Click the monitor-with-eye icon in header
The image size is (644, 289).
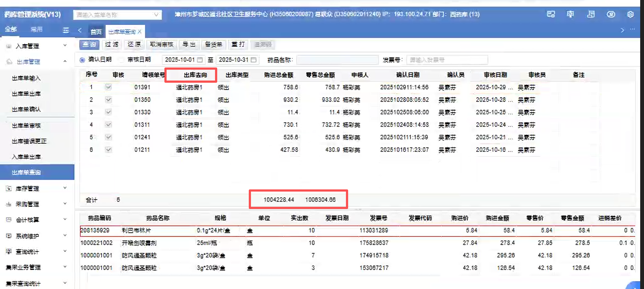coord(551,14)
